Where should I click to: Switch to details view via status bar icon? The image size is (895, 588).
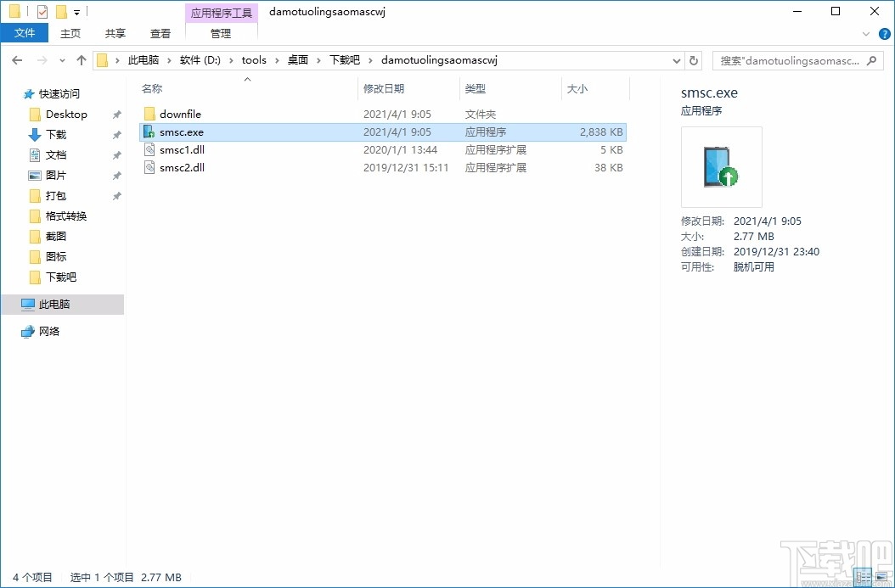[x=863, y=576]
